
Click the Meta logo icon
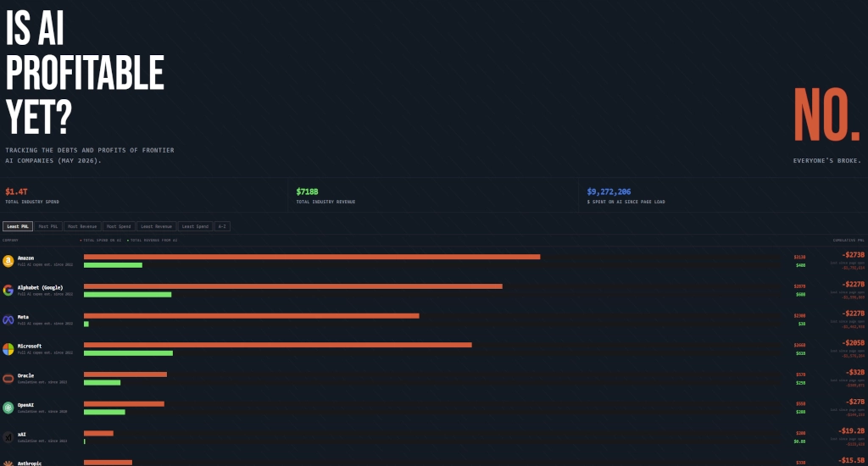(8, 320)
